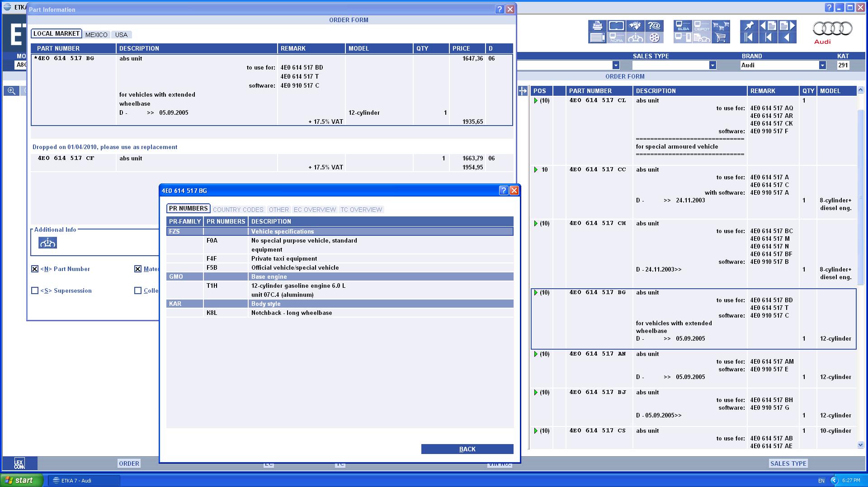Open help on the Part Information window
The image size is (868, 487).
coord(500,9)
